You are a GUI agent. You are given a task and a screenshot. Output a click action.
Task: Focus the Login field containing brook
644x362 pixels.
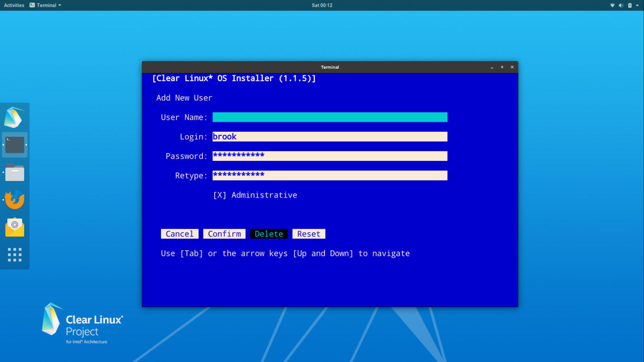point(330,136)
